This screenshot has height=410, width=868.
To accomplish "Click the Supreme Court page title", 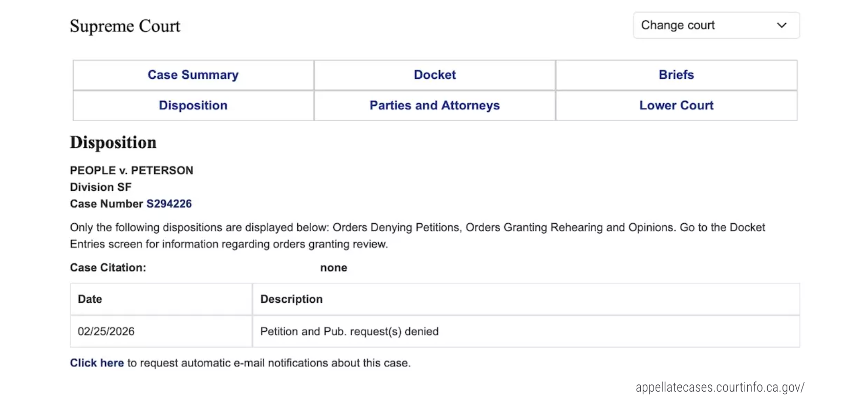I will (x=125, y=27).
